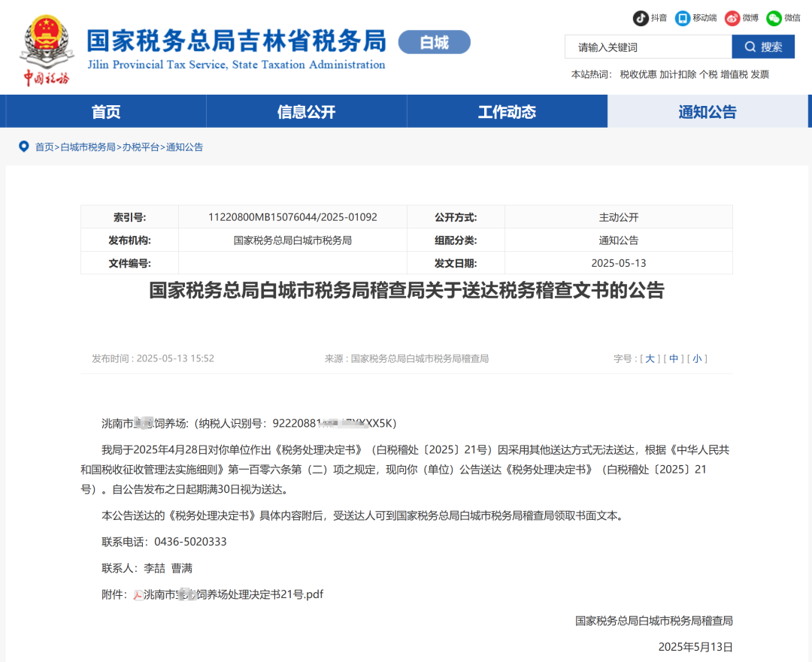The image size is (812, 662).
Task: Go to 办税平台 in breadcrumb
Action: [141, 147]
